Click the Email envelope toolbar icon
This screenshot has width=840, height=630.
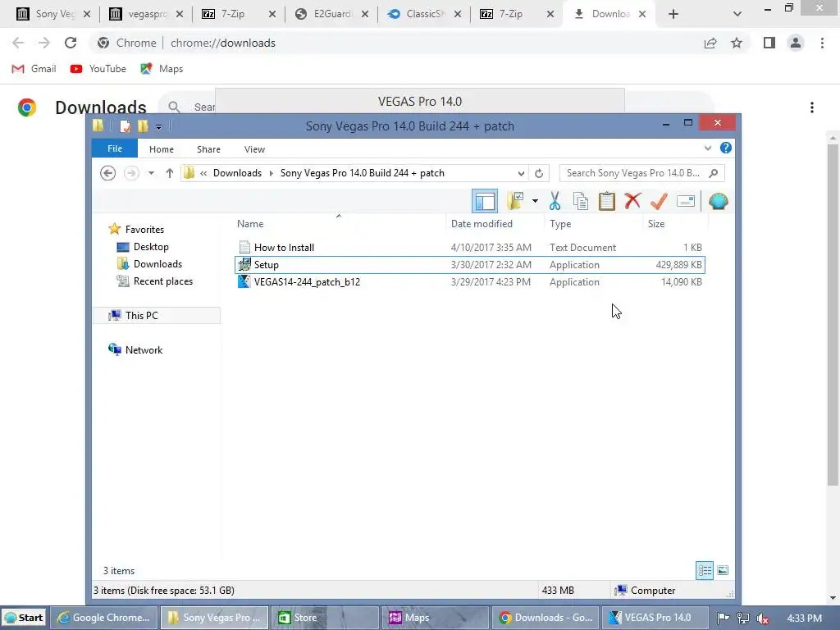click(686, 202)
